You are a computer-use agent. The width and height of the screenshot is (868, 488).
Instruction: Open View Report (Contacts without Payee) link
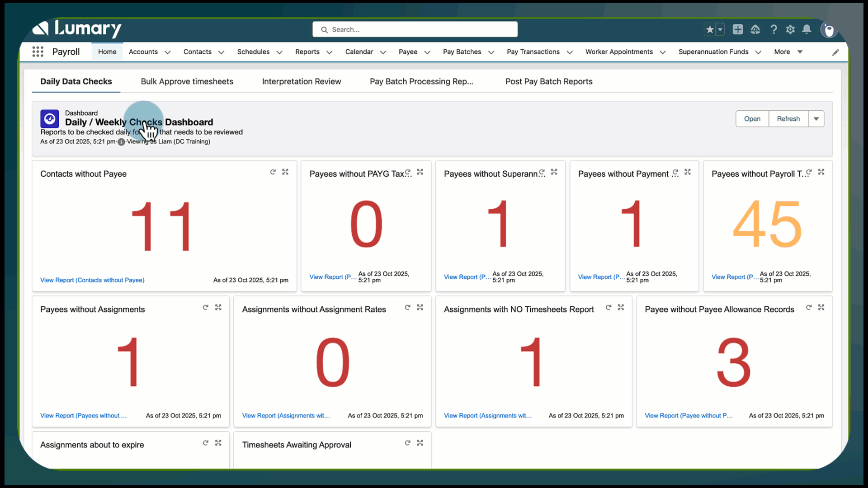click(92, 280)
